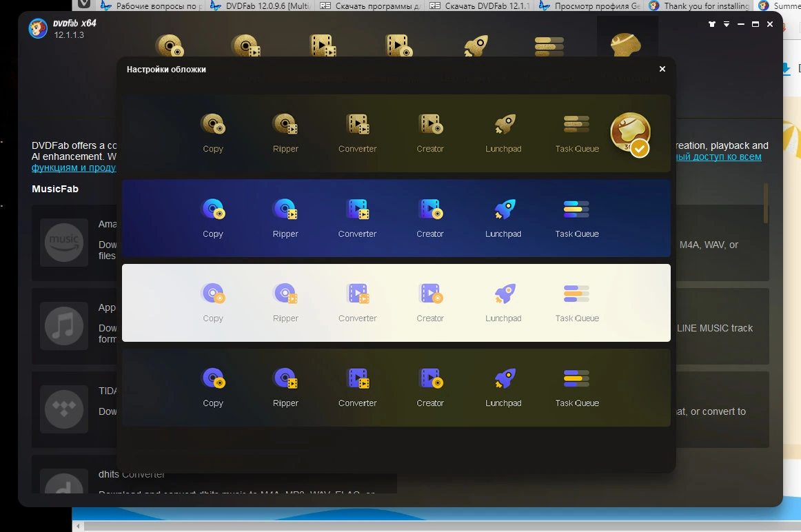Click the Creator icon in the blue theme row

click(431, 209)
